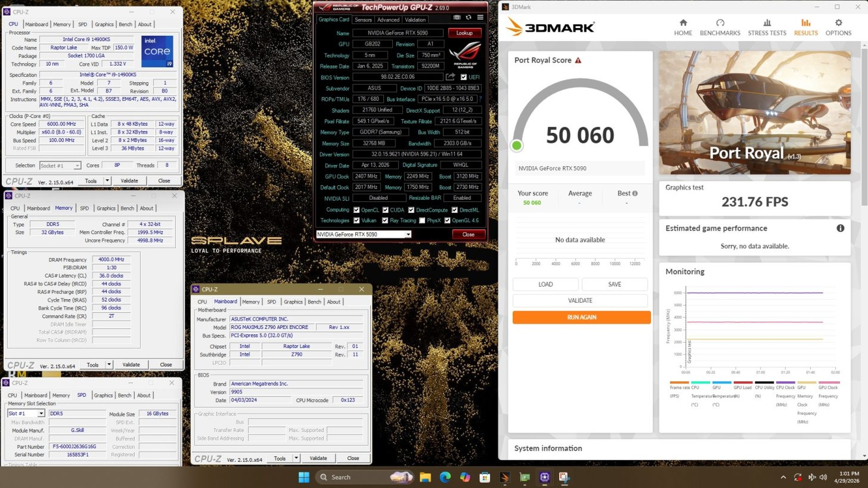Open the Validation tab in GPU-Z
This screenshot has width=868, height=488.
click(x=415, y=20)
